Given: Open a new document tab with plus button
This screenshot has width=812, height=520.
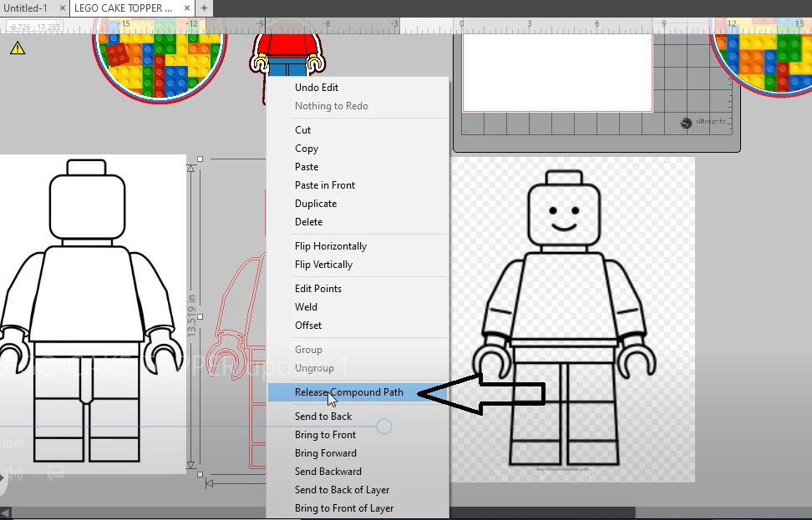Looking at the screenshot, I should (x=204, y=8).
